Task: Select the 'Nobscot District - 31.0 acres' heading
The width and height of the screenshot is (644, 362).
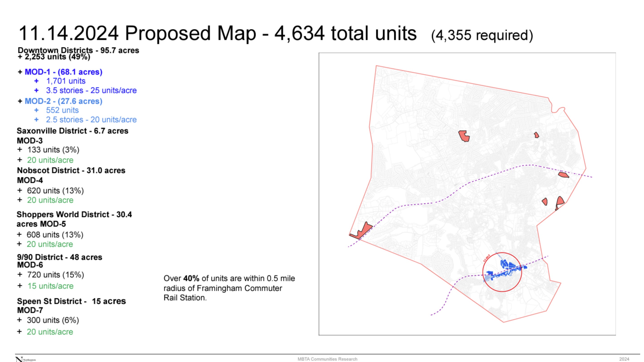Action: tap(71, 170)
